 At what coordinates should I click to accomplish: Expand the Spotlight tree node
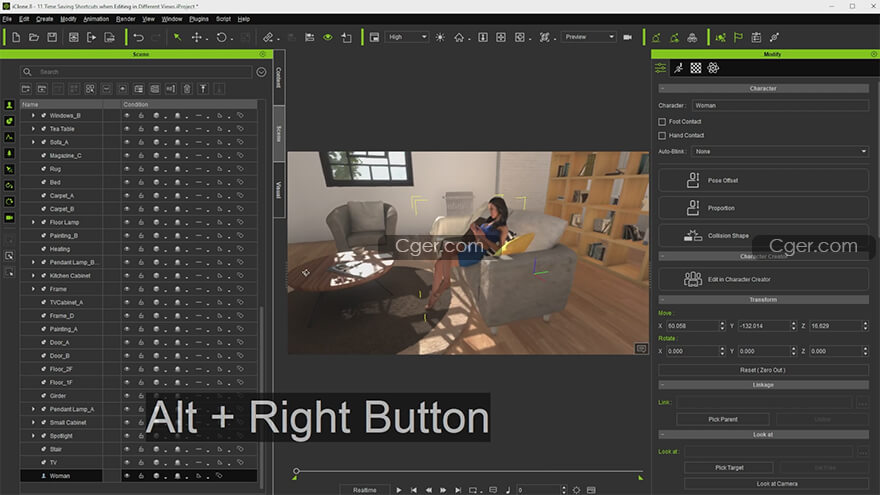point(33,436)
